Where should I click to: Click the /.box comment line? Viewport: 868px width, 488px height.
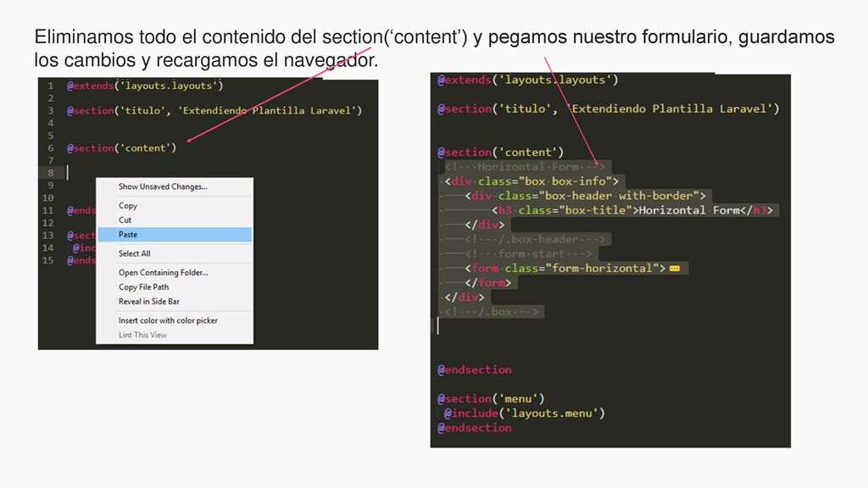[x=491, y=312]
